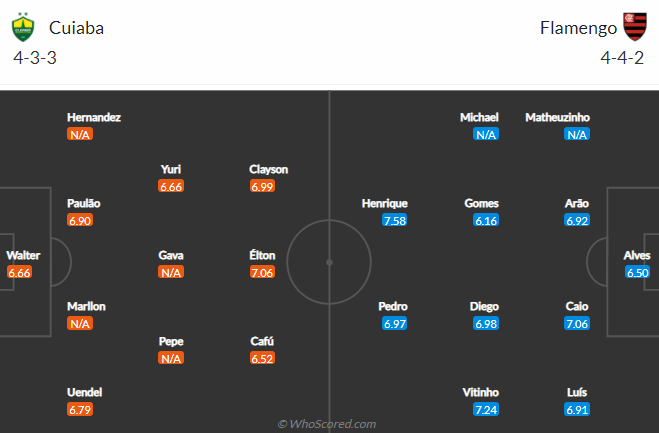
Task: Click Caio's 7.06 rating badge
Action: tap(577, 324)
